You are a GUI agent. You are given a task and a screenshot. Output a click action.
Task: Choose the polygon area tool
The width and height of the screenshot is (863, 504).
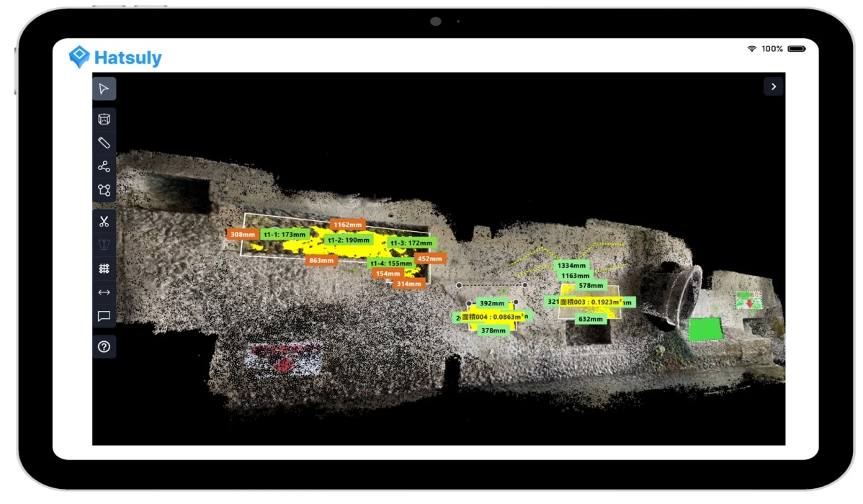[104, 189]
